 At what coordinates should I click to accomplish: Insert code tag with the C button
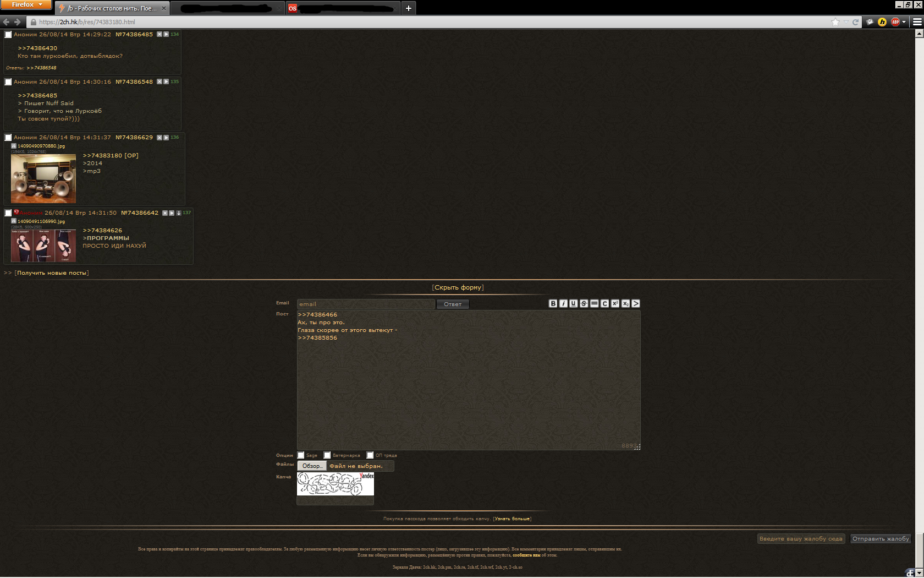pos(605,303)
